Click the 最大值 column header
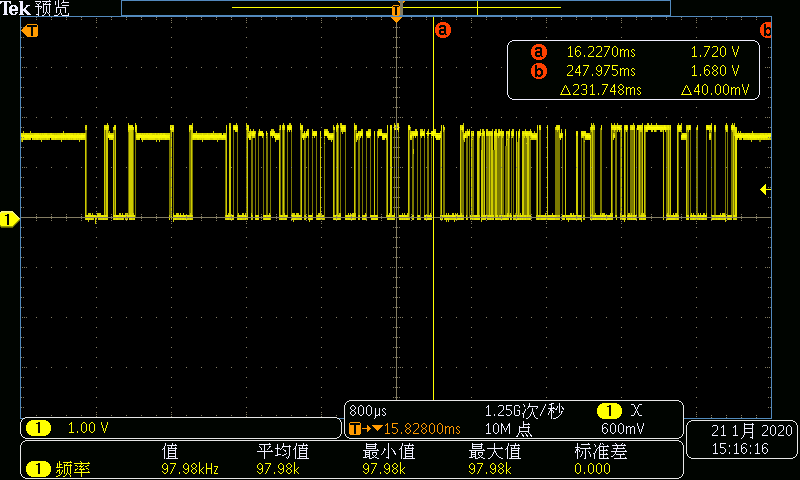Viewport: 800px width, 480px height. 494,451
